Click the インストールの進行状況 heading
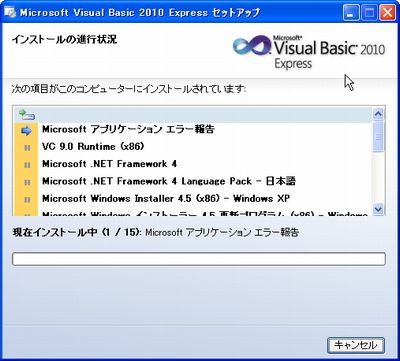Screen dimensions: 400x361 click(64, 40)
